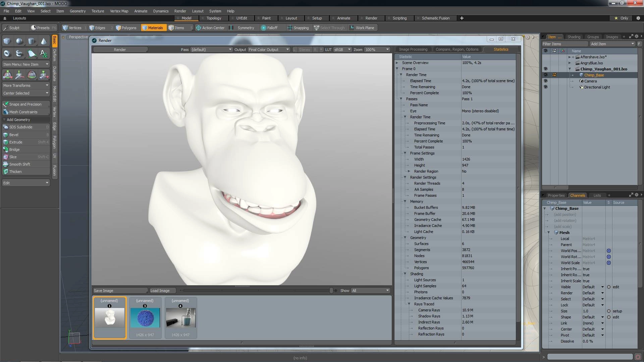644x362 pixels.
Task: Click the Thicken tool
Action: coord(26,172)
